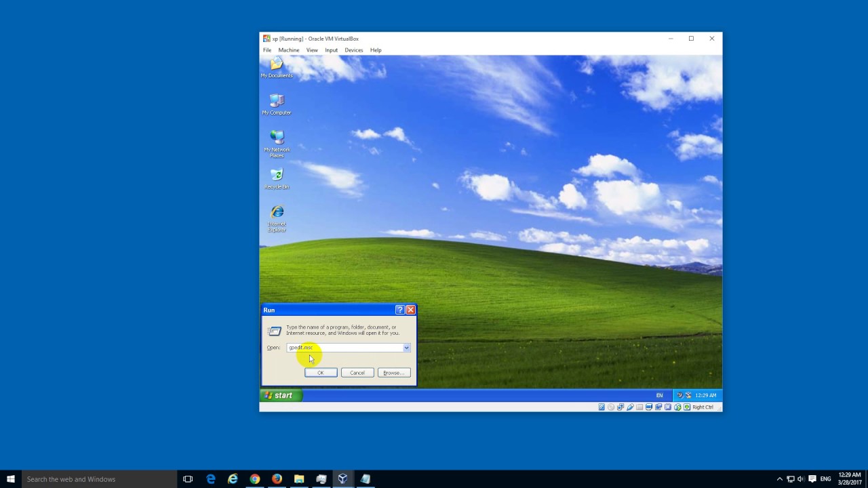Open the Run dialog's Open dropdown
Image resolution: width=868 pixels, height=488 pixels.
click(406, 347)
